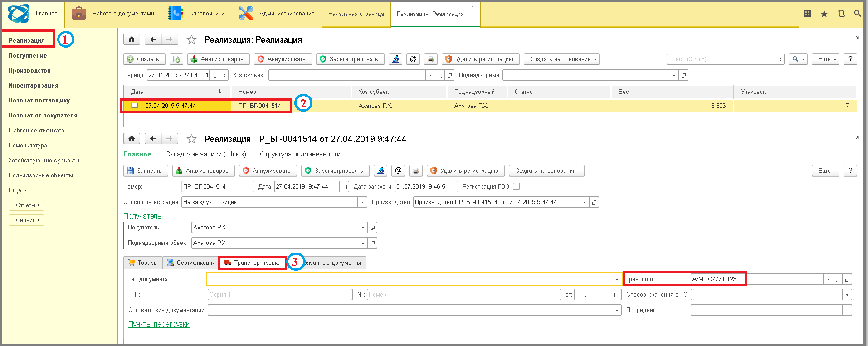Click the Пункты перегрузки link
The width and height of the screenshot is (868, 346).
click(159, 324)
